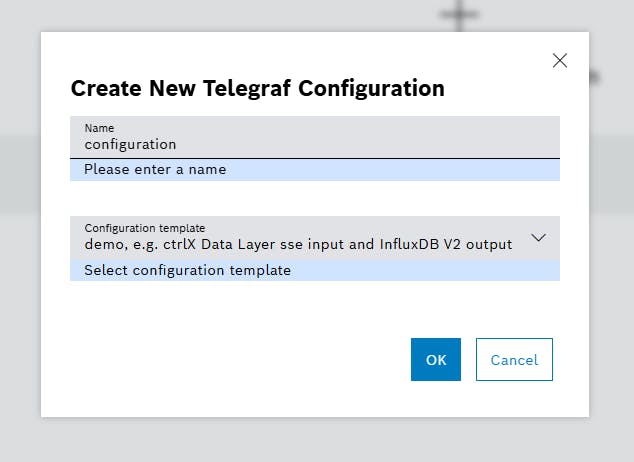
Task: Open the Configuration template dropdown
Action: tap(315, 238)
